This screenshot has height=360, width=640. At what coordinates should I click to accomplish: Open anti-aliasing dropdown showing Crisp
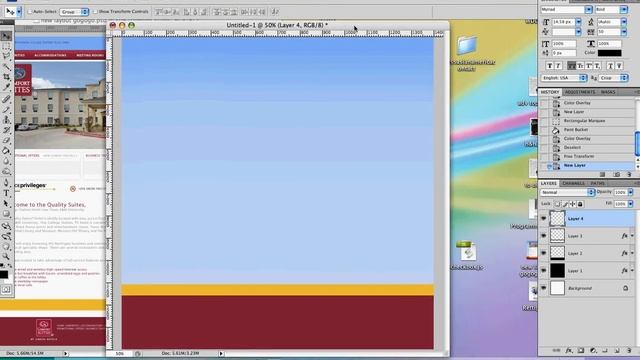pos(613,78)
